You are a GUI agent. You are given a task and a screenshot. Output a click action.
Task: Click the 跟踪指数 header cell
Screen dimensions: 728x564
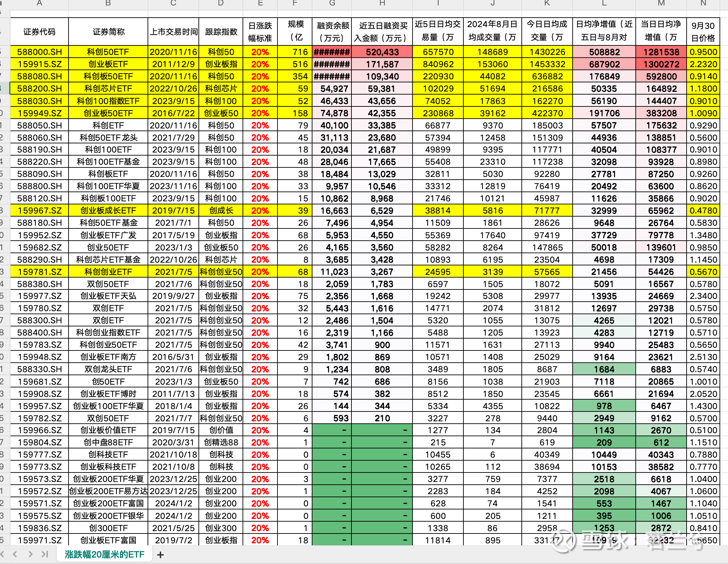pyautogui.click(x=221, y=32)
